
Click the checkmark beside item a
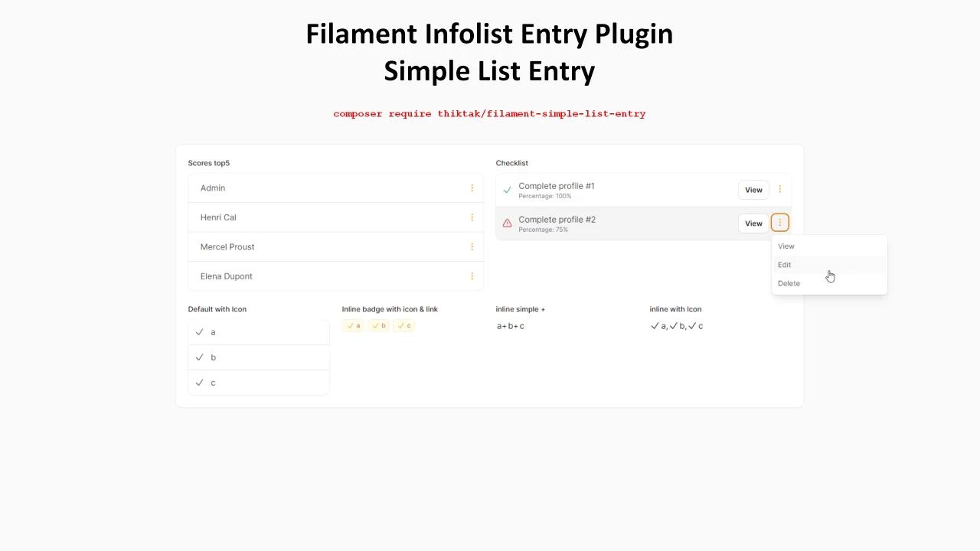point(200,331)
